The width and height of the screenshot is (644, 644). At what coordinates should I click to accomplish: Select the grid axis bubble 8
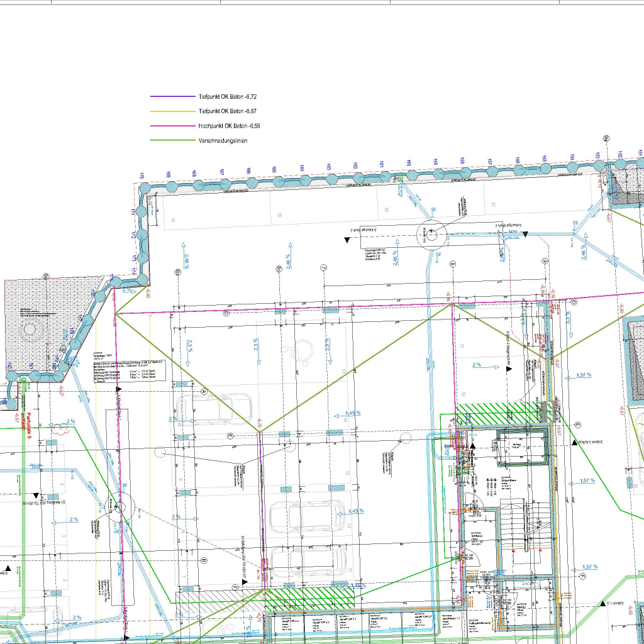pyautogui.click(x=453, y=264)
